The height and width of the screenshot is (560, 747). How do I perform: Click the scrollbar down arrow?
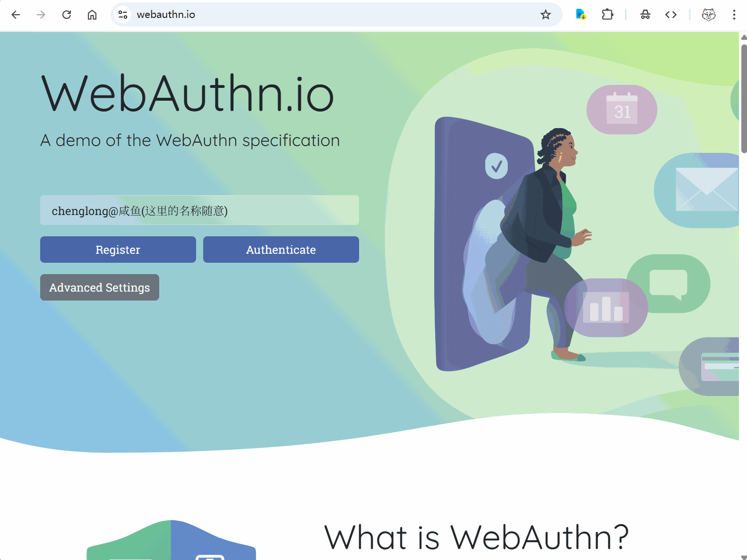coord(744,557)
